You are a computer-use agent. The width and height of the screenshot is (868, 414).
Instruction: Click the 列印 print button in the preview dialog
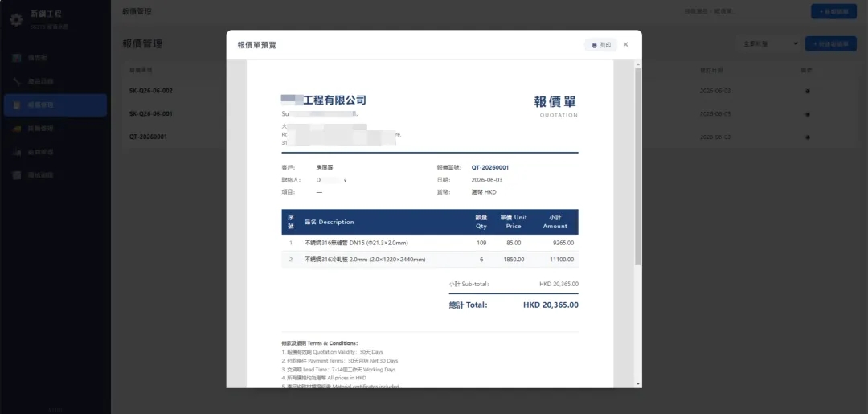point(600,45)
